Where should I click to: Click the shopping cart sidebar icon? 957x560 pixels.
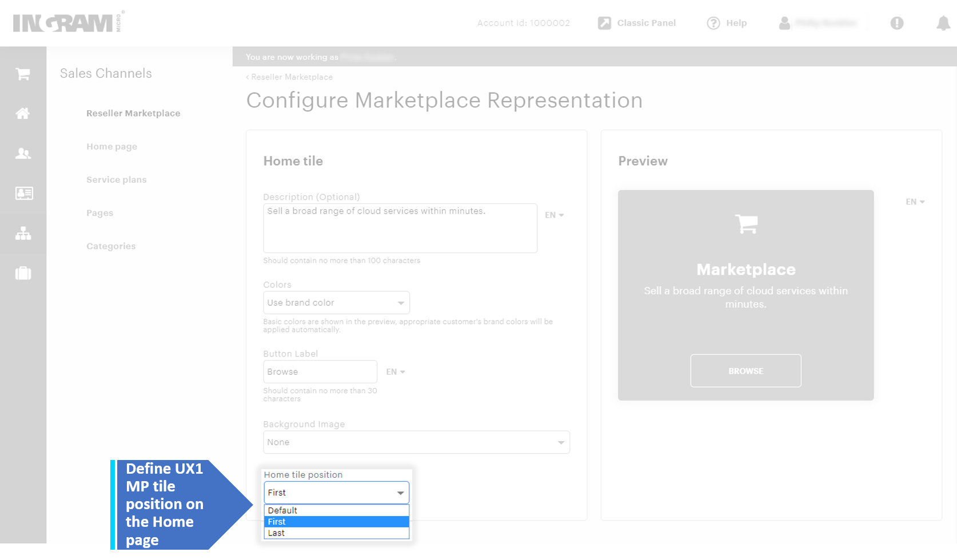click(x=23, y=74)
